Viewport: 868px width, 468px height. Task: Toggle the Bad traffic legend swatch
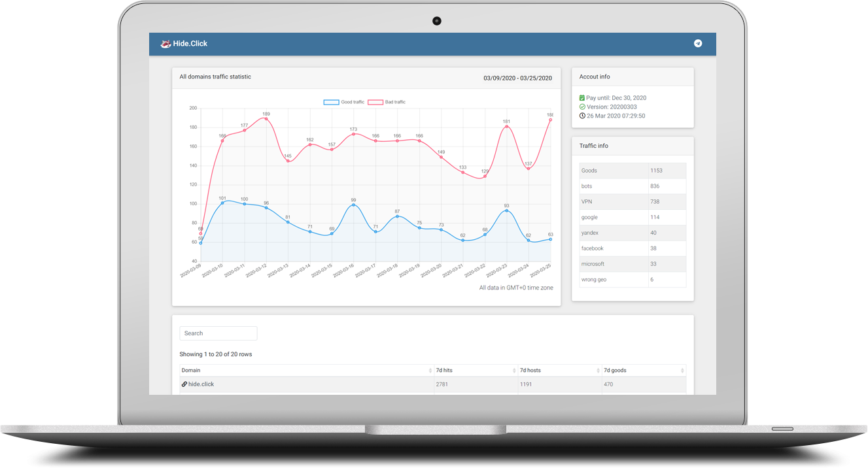click(x=375, y=102)
